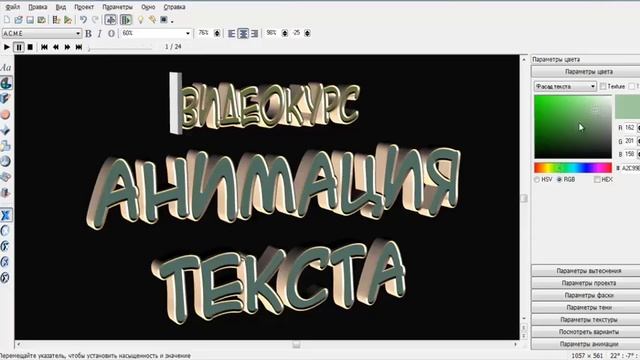Click the B value field 158

(629, 154)
